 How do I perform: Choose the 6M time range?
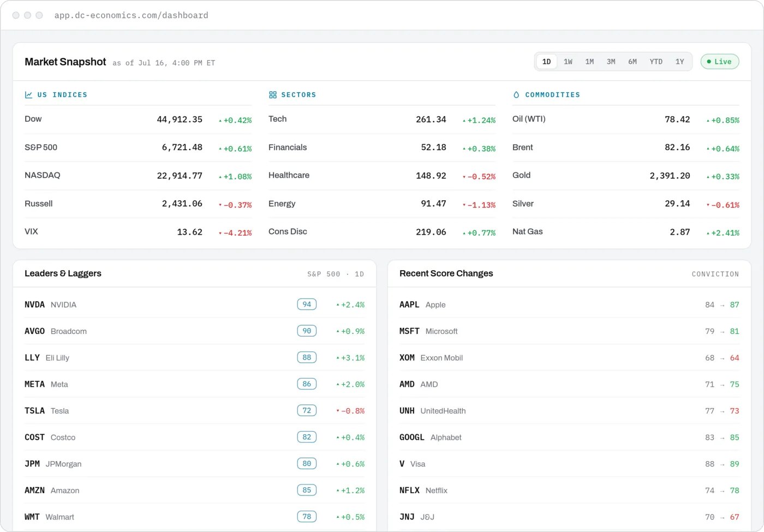click(x=632, y=62)
